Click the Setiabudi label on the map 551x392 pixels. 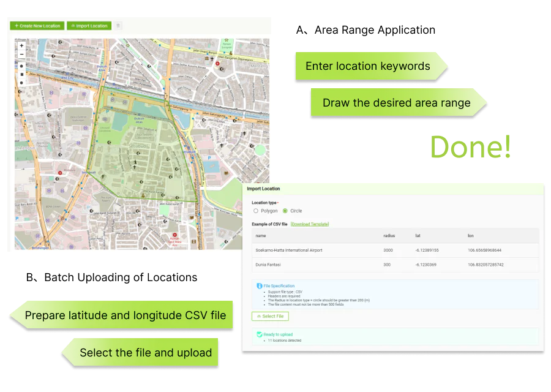[x=137, y=146]
